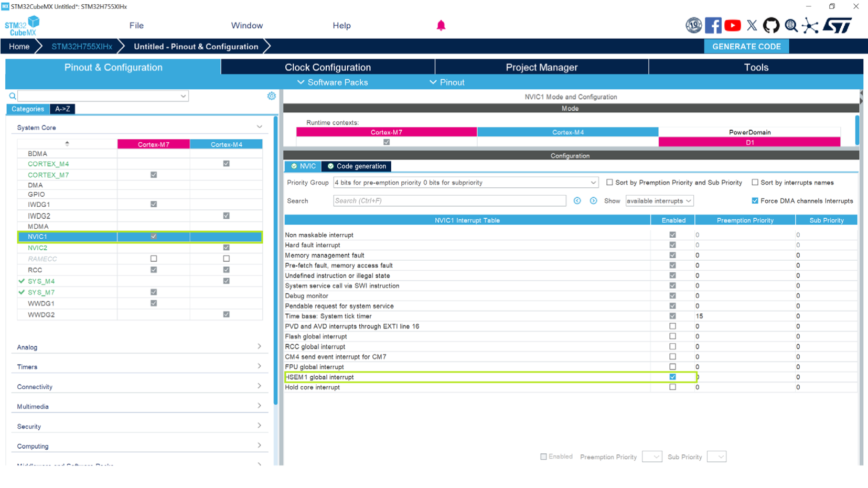Select the Time base: System tick timer row
Image resolution: width=868 pixels, height=488 pixels.
coord(571,316)
